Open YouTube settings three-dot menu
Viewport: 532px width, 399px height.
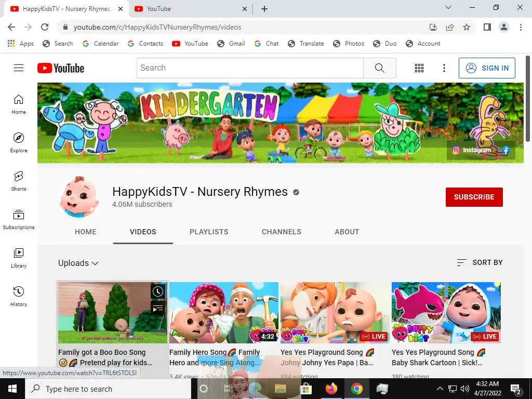pos(444,68)
